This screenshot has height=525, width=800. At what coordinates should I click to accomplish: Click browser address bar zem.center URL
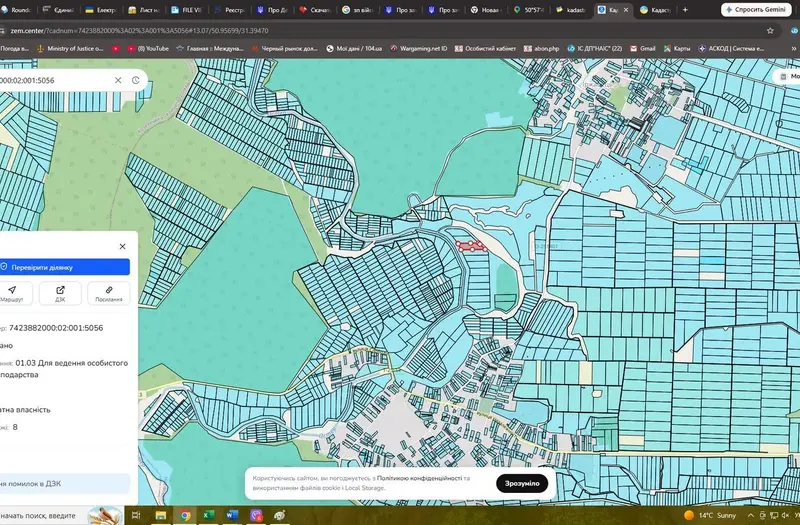click(x=139, y=31)
